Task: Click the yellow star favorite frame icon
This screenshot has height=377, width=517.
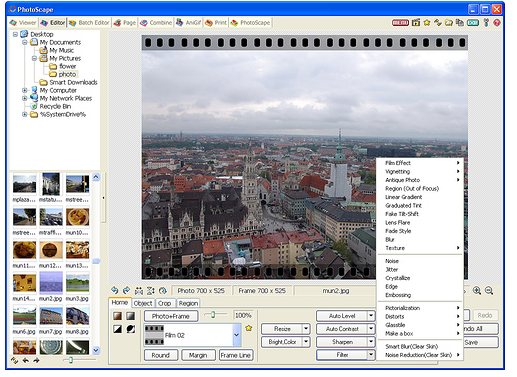Action: (248, 328)
